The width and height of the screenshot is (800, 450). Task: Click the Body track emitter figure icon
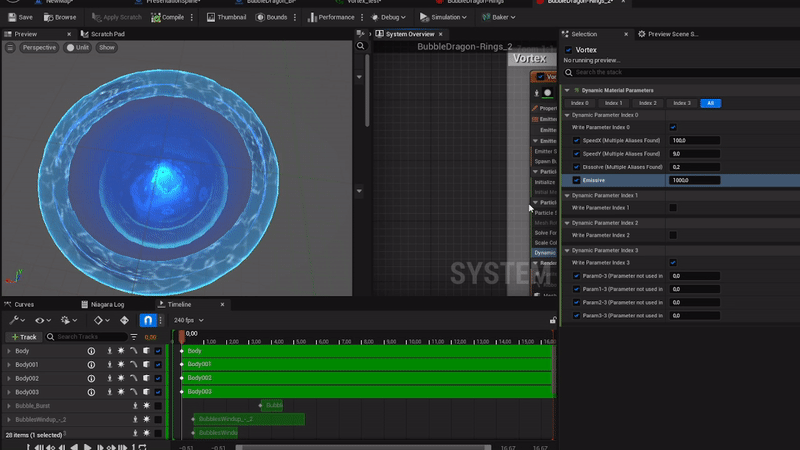(x=109, y=351)
